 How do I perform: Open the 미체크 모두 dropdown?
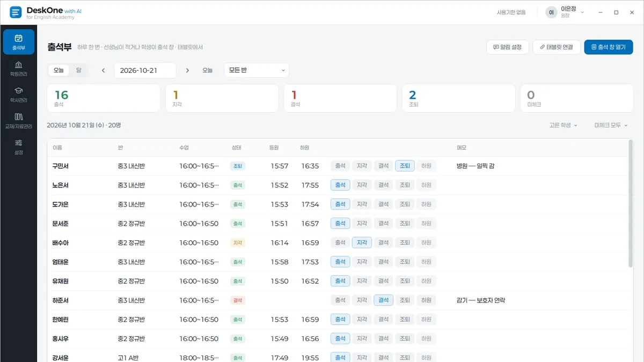pyautogui.click(x=611, y=125)
